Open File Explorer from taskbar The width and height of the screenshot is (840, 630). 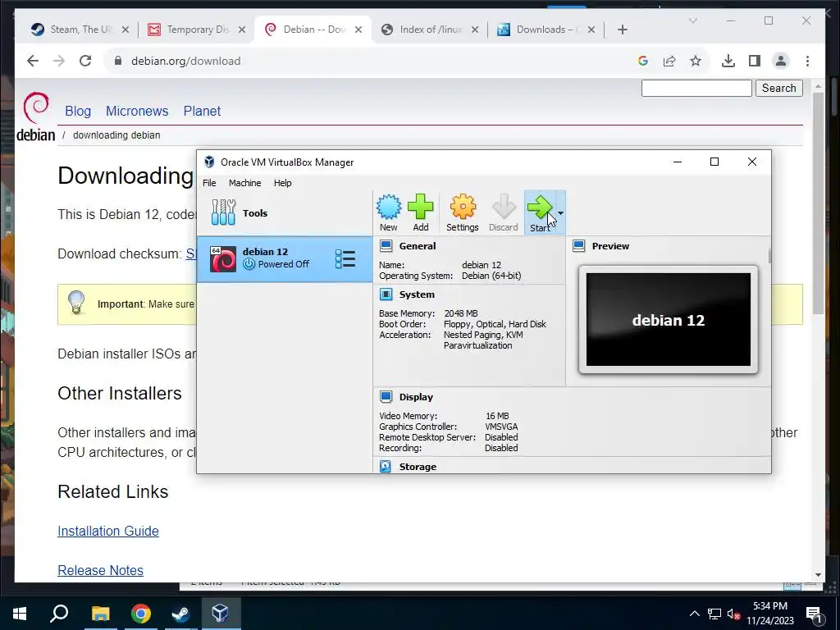pyautogui.click(x=100, y=614)
